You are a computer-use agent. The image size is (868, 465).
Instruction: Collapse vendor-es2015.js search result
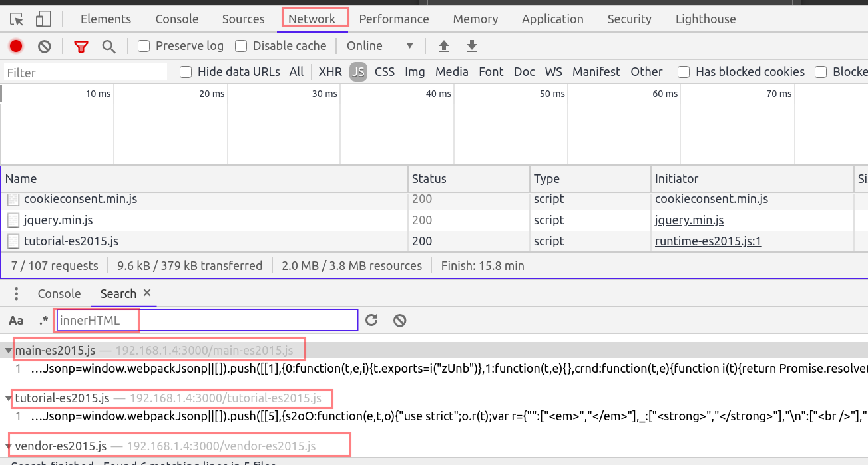pos(9,446)
